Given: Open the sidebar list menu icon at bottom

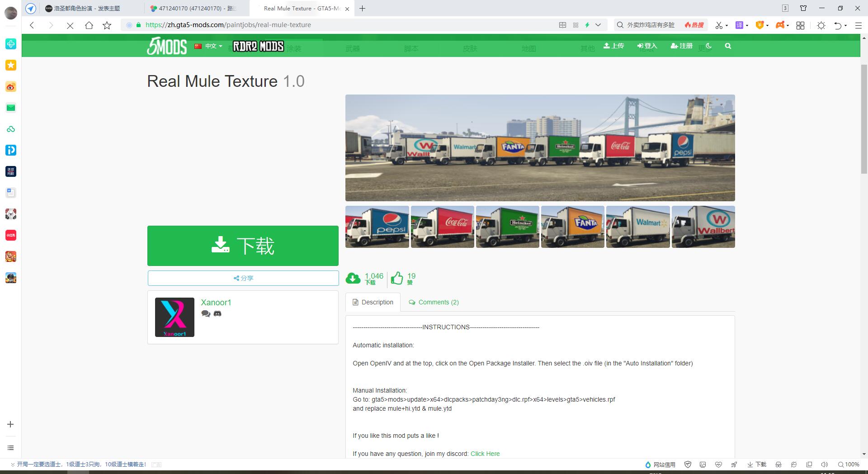Looking at the screenshot, I should tap(11, 448).
